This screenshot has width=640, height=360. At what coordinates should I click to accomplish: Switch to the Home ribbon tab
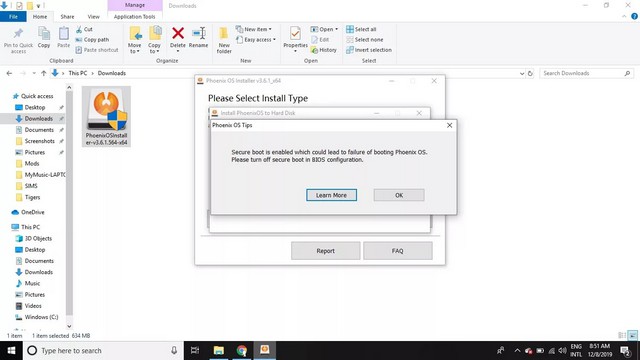click(x=40, y=17)
